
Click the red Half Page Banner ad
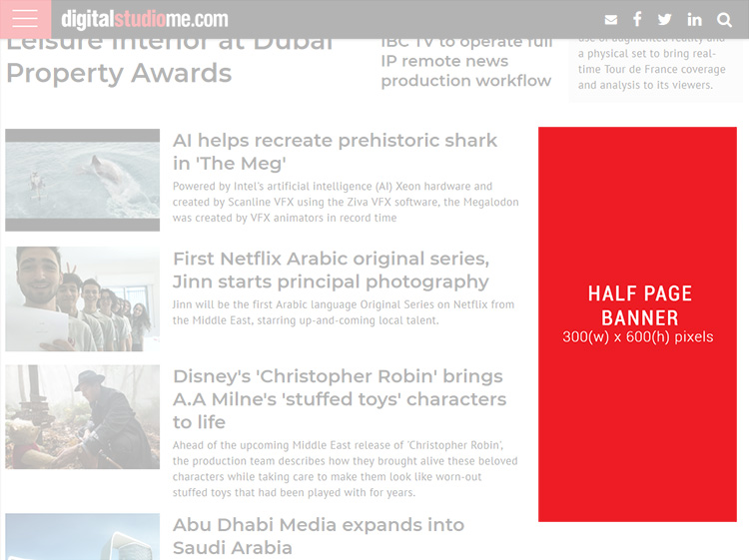637,324
